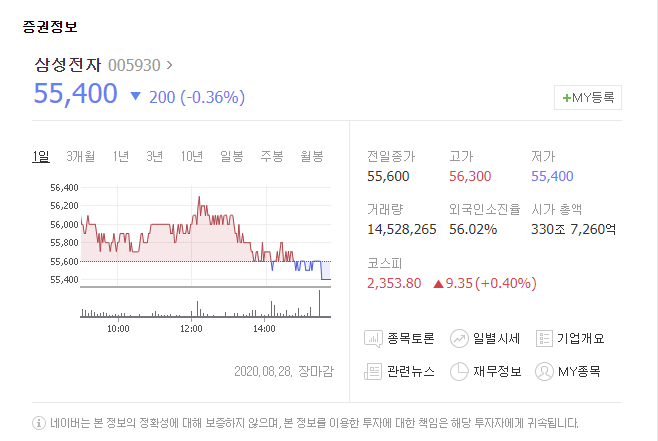Switch to the 10년 chart tab
This screenshot has width=658, height=441.
point(192,156)
